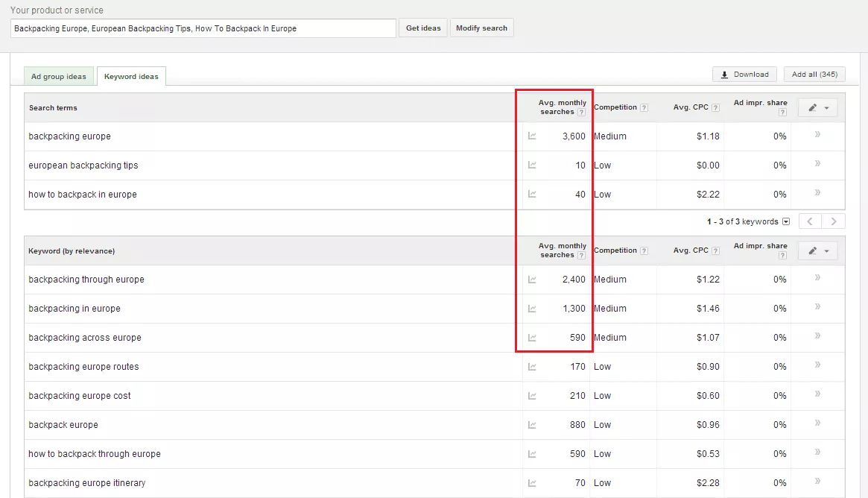Open trend chart for backpacking europe cost

click(x=532, y=396)
